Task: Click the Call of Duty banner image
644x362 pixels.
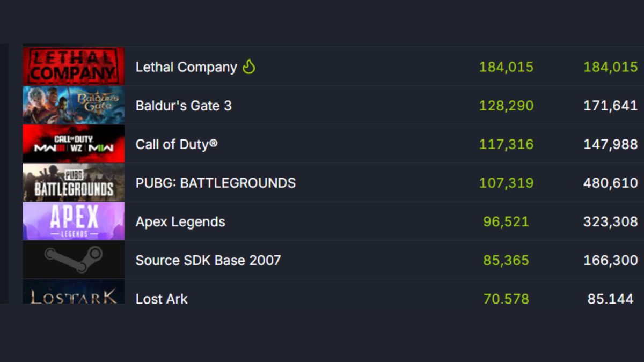Action: coord(74,144)
